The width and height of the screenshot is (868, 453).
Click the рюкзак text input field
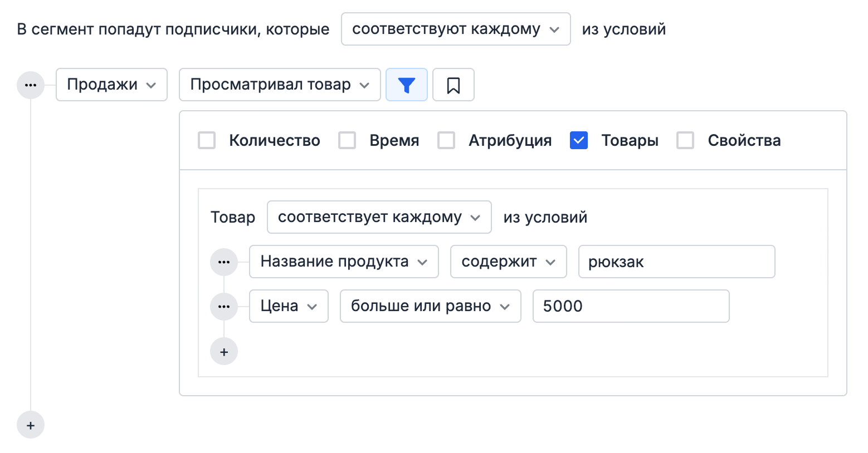point(676,262)
